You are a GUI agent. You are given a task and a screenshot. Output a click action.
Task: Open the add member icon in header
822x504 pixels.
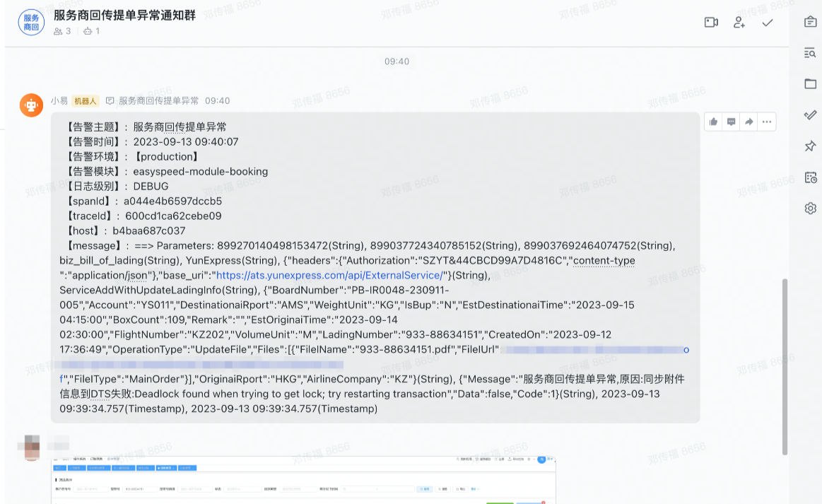tap(739, 23)
